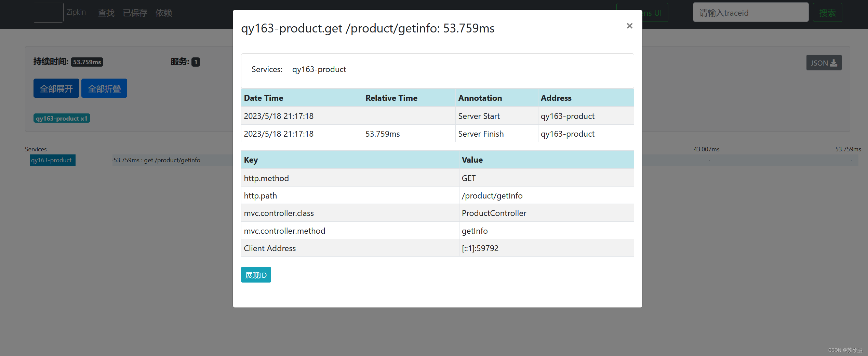868x356 pixels.
Task: Click the Zipkin brand link
Action: click(x=76, y=12)
